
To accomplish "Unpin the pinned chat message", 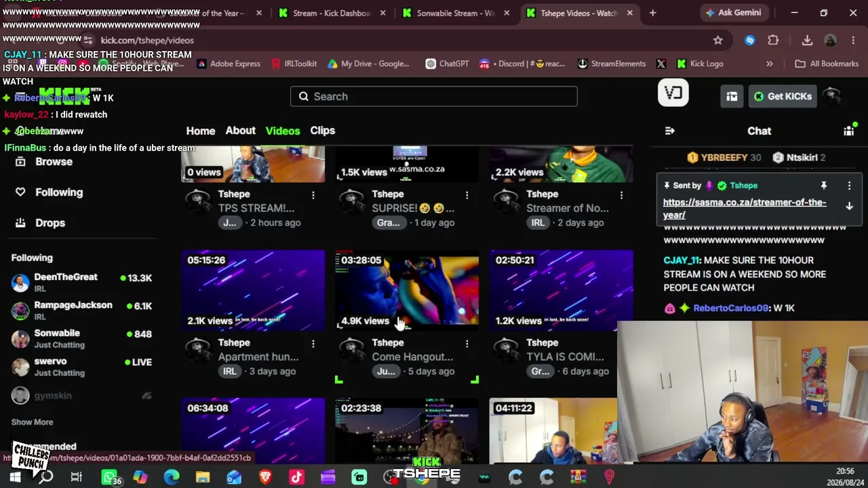I will click(x=824, y=186).
